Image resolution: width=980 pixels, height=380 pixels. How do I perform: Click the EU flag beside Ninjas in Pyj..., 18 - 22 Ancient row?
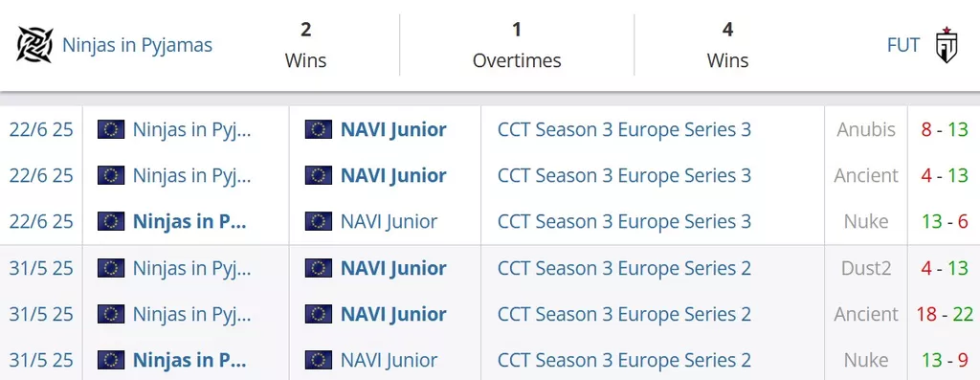coord(111,314)
